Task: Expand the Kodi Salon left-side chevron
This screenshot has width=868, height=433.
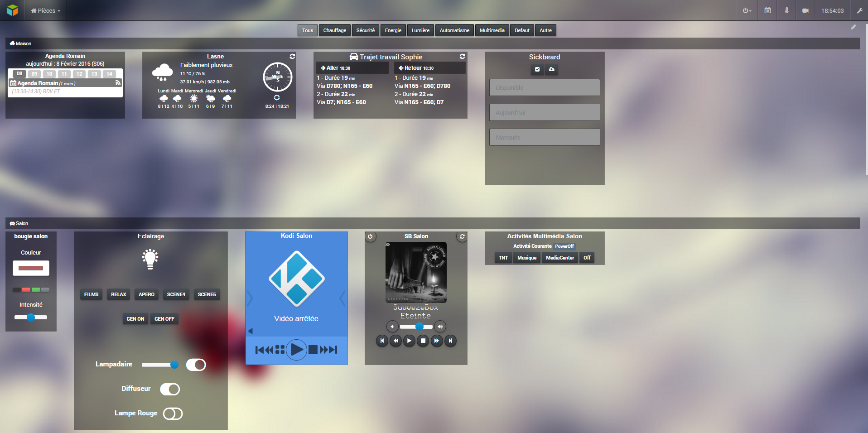Action: [250, 298]
